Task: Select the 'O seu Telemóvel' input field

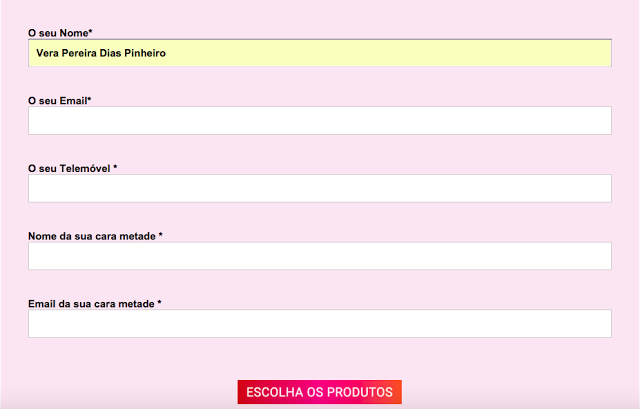Action: 319,189
